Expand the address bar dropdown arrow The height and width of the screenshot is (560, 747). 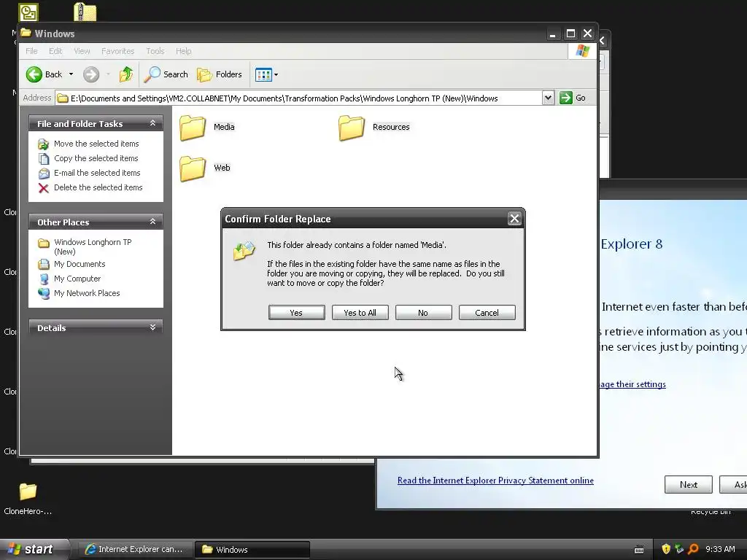coord(548,98)
